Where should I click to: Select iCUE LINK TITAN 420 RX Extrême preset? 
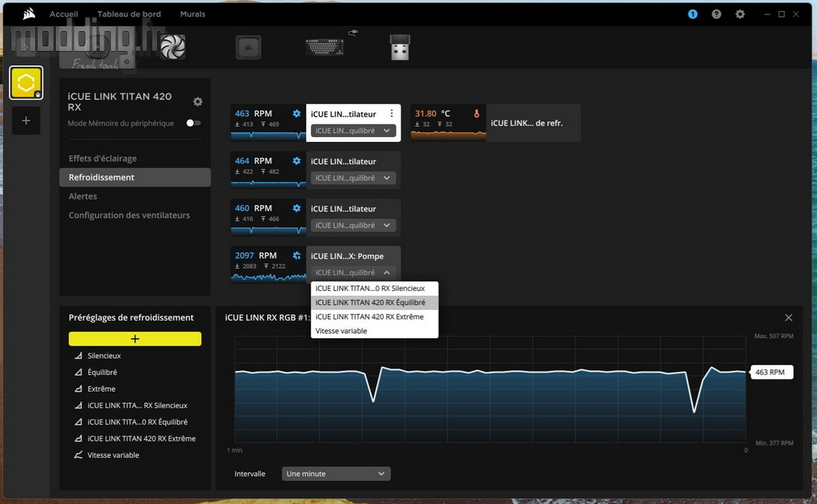[141, 439]
